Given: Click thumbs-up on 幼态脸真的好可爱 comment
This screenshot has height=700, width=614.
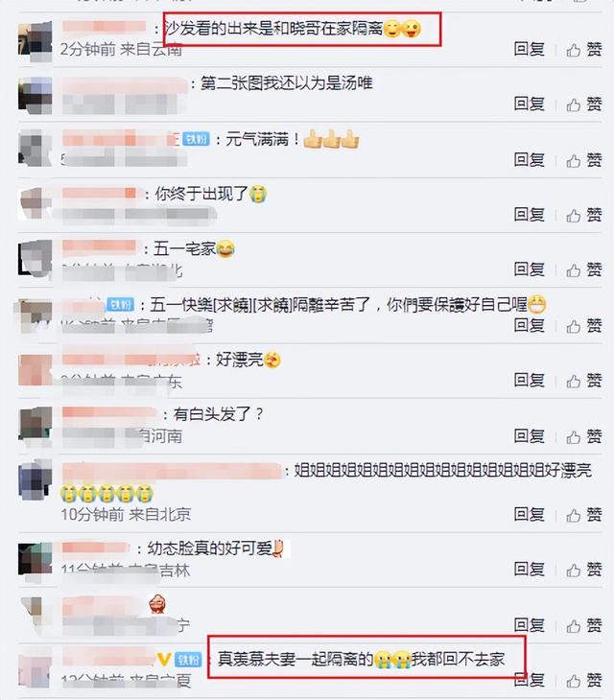Looking at the screenshot, I should [x=584, y=570].
